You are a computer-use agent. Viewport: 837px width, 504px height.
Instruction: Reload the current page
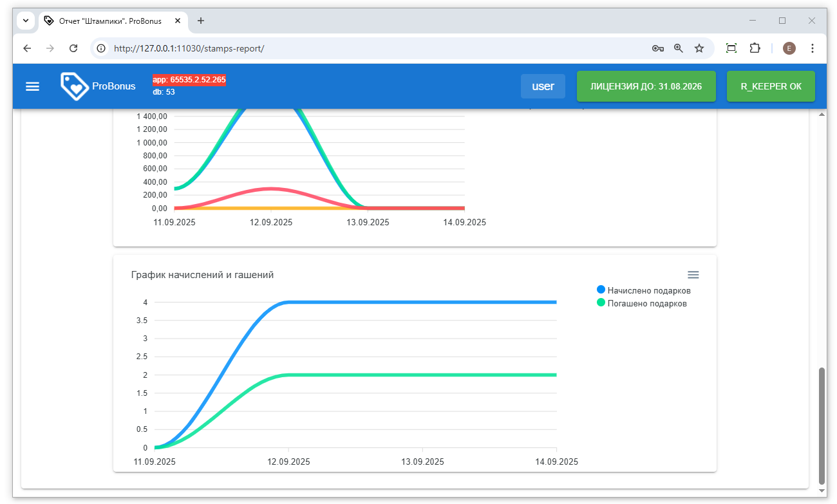coord(73,48)
